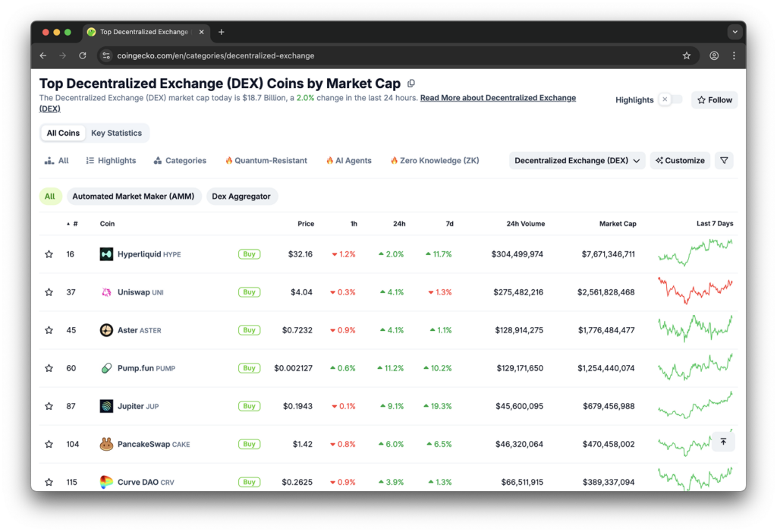Image resolution: width=777 pixels, height=532 pixels.
Task: View Hyperliquid 7-day sparkline chart
Action: [x=695, y=252]
